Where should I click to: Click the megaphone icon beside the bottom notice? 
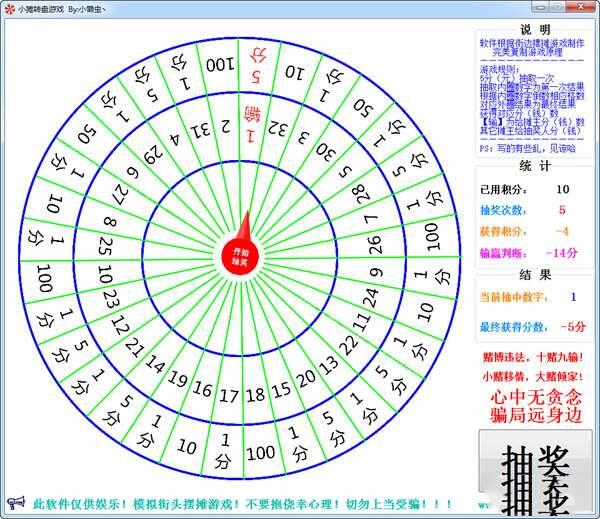click(x=15, y=502)
